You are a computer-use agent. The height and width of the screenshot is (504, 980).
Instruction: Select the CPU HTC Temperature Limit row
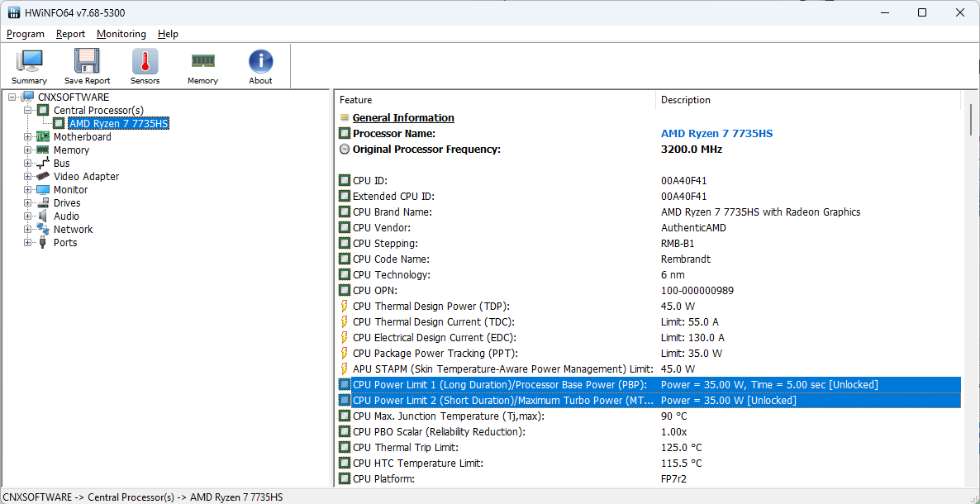649,464
